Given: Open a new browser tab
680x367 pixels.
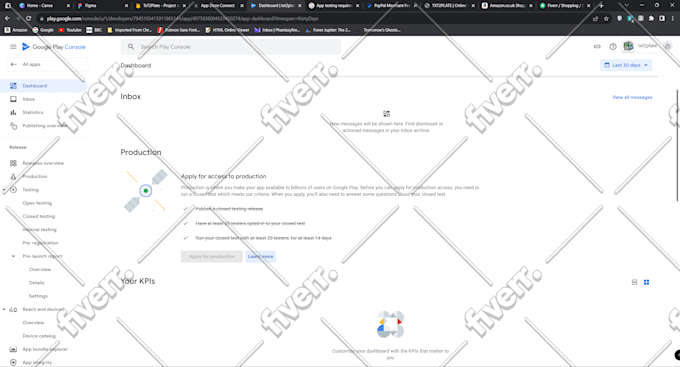Looking at the screenshot, I should (601, 6).
